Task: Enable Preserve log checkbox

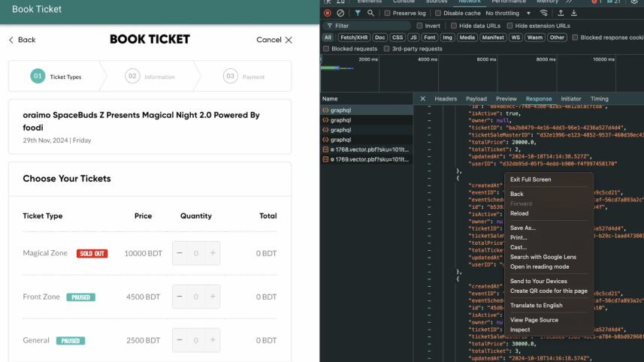Action: pos(388,13)
